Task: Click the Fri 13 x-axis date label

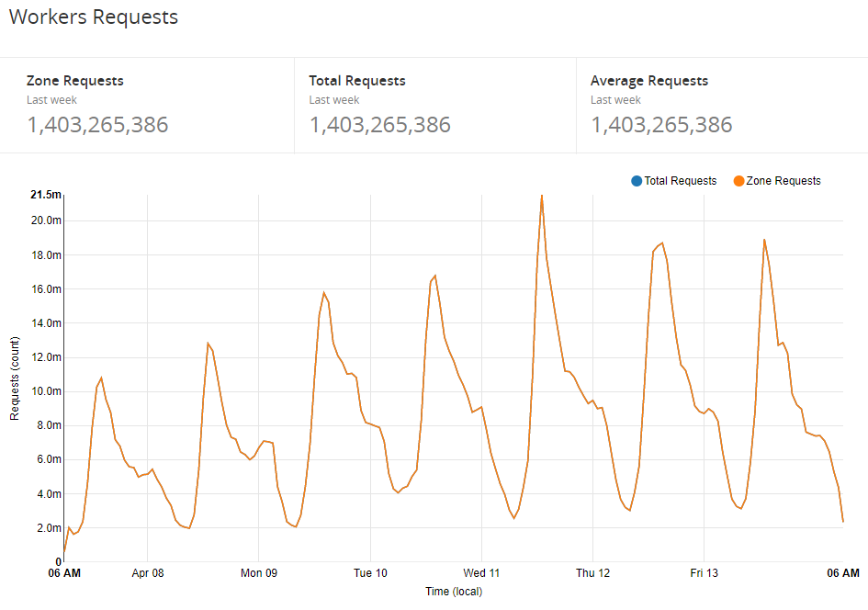Action: pyautogui.click(x=704, y=573)
